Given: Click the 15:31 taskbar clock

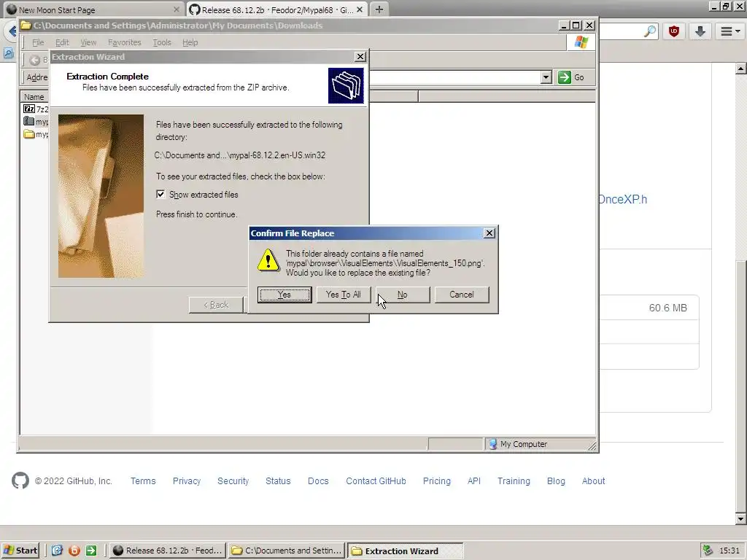Looking at the screenshot, I should click(x=729, y=551).
